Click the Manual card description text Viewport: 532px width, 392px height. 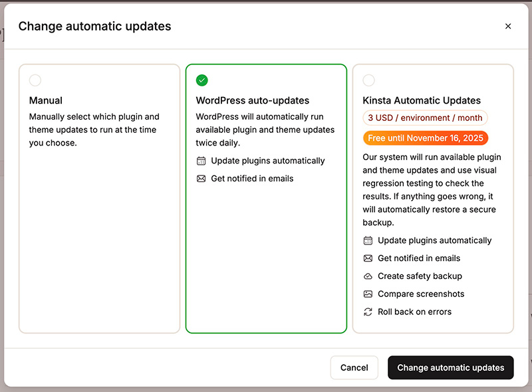point(94,130)
